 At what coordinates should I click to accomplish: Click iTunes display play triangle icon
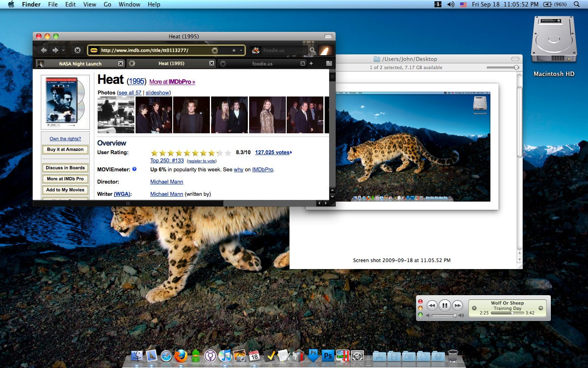click(x=474, y=308)
